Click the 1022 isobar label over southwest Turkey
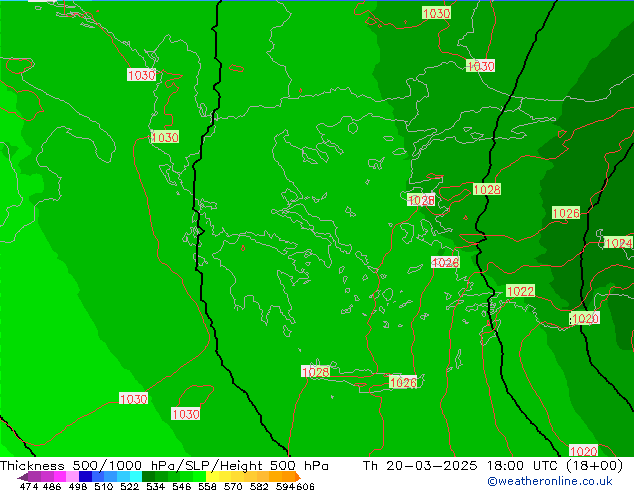The width and height of the screenshot is (634, 490). (520, 291)
